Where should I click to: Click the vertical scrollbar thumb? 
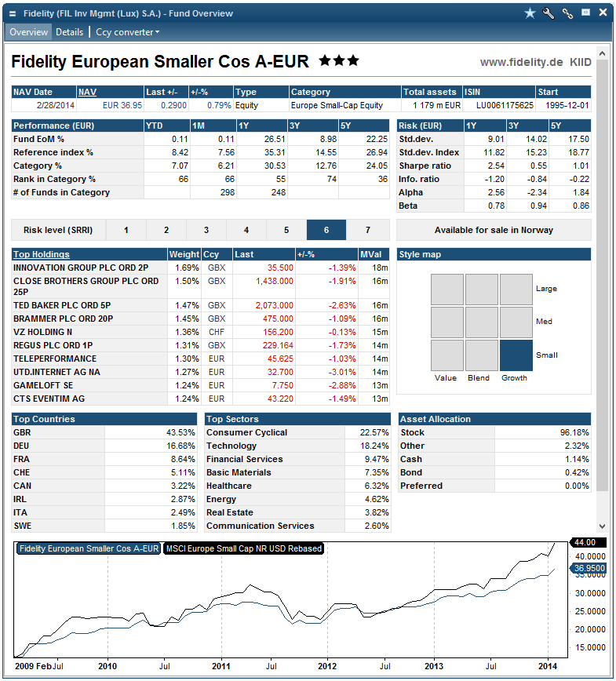coord(602,276)
